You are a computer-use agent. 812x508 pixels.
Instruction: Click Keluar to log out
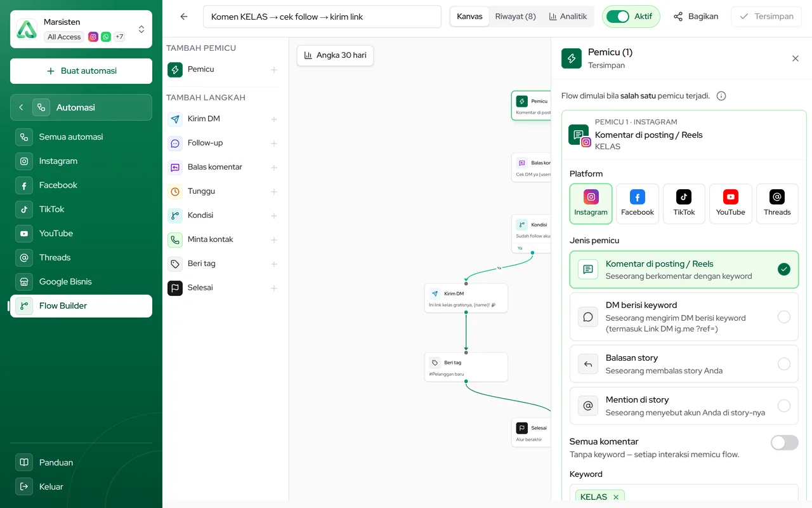81,486
